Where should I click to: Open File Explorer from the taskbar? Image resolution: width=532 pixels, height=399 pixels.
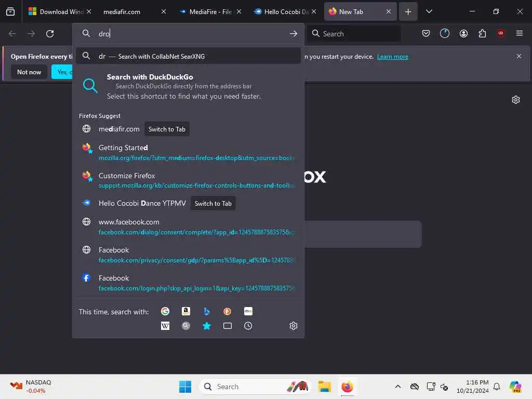click(324, 387)
